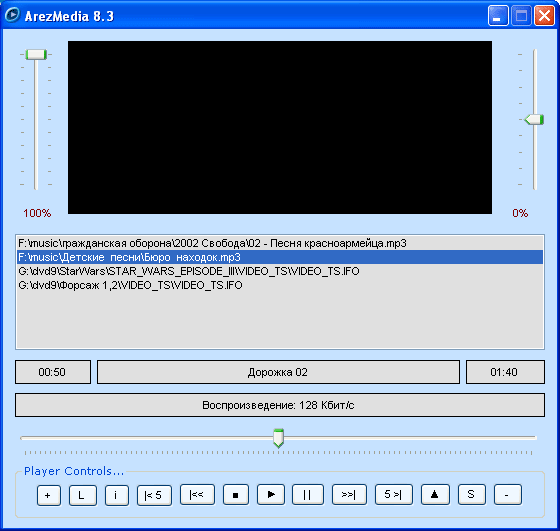560x531 pixels.
Task: Click the 0% label under right slider
Action: (x=520, y=213)
